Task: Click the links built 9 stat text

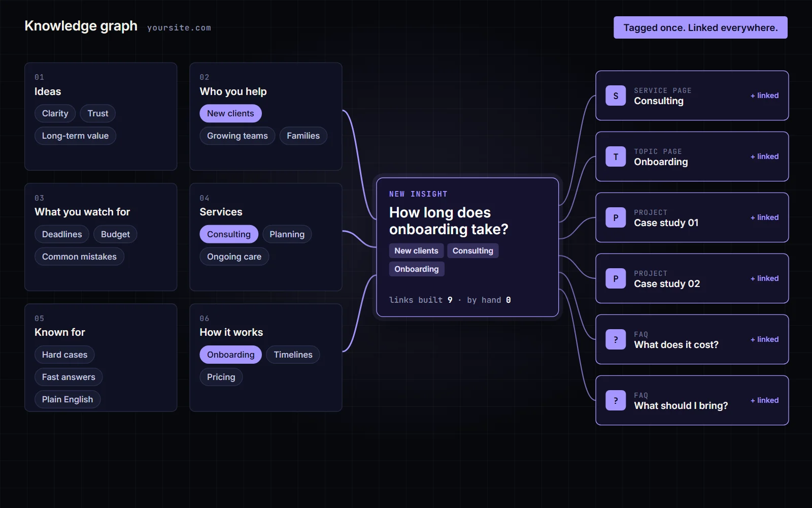Action: 421,300
